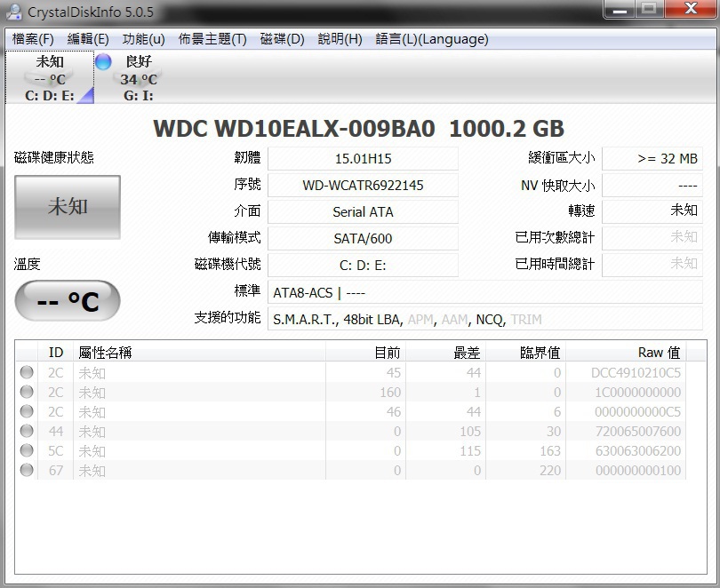Click the NV cache size field

click(652, 186)
